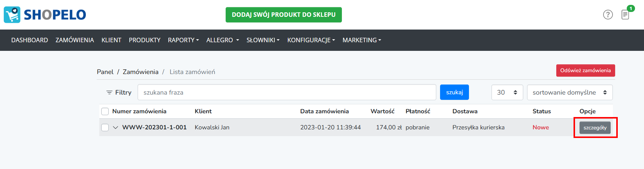Click the Panel breadcrumb link

pos(105,72)
